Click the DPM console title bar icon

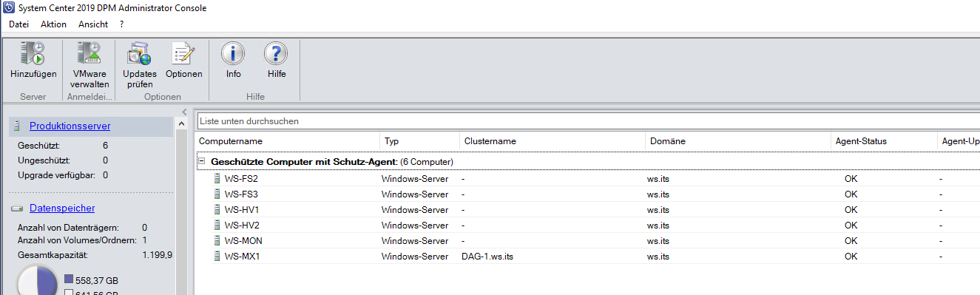click(8, 8)
